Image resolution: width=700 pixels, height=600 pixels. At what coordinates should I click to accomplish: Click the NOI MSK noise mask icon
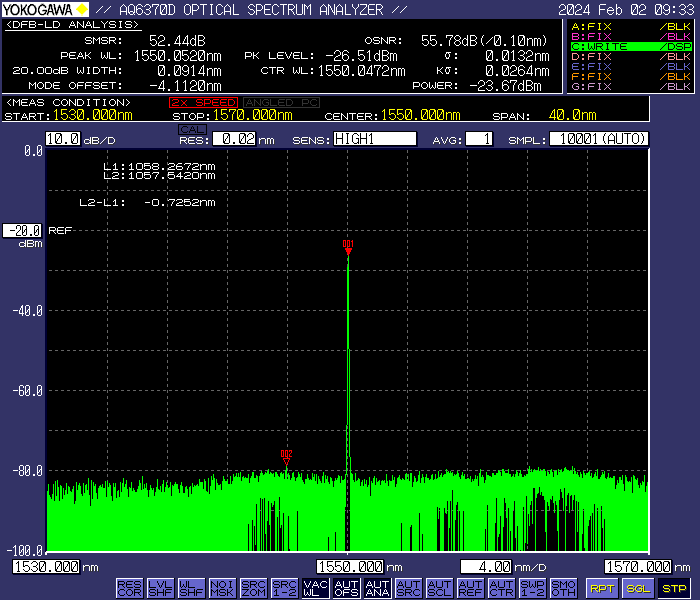[x=222, y=587]
